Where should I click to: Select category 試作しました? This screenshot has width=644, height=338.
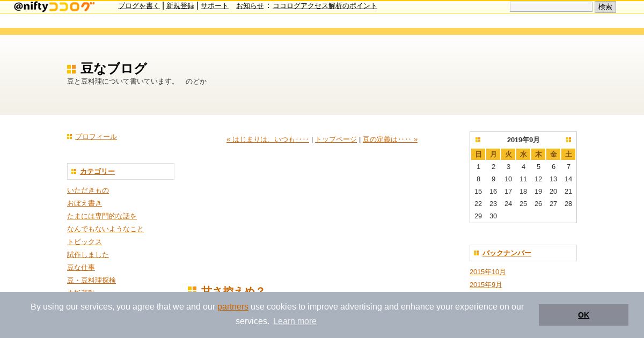click(x=88, y=255)
